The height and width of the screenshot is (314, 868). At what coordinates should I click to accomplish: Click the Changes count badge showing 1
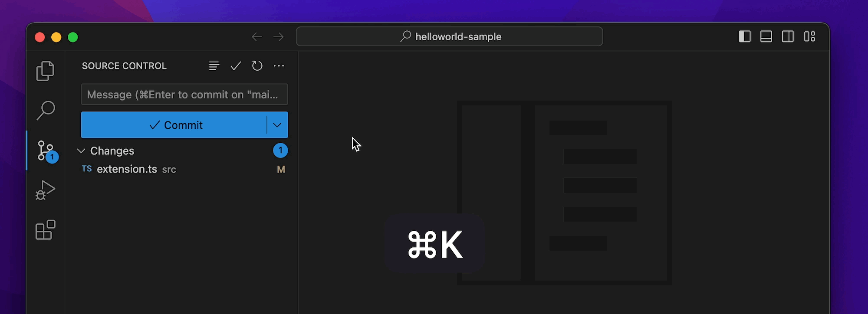tap(280, 150)
